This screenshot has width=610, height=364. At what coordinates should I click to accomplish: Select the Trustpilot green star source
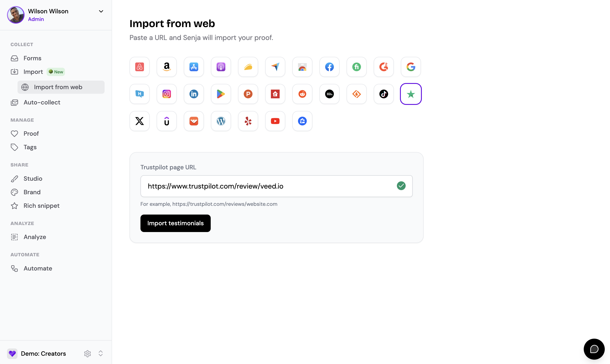tap(411, 94)
